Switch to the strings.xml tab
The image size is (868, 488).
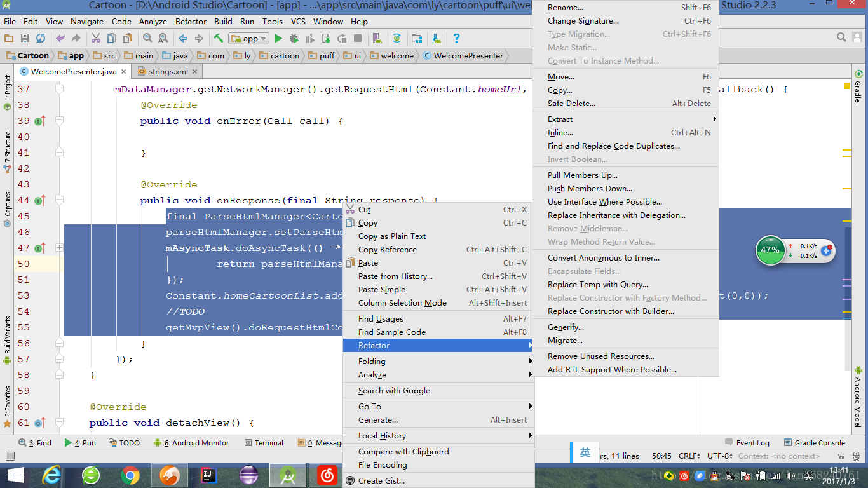[x=168, y=72]
